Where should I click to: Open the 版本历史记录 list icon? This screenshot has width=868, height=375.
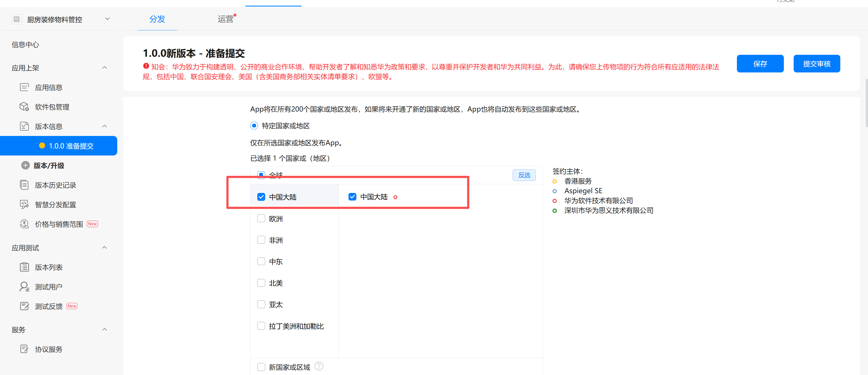[24, 185]
